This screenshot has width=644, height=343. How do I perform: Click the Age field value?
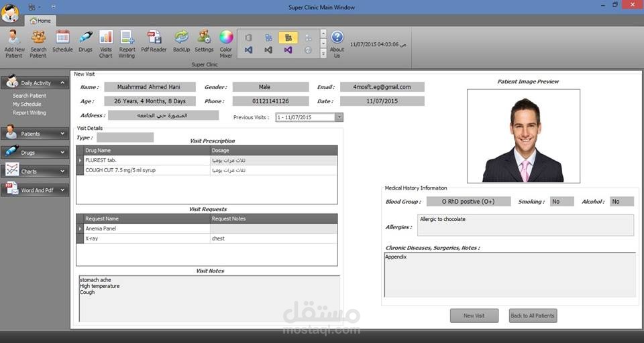tap(150, 101)
